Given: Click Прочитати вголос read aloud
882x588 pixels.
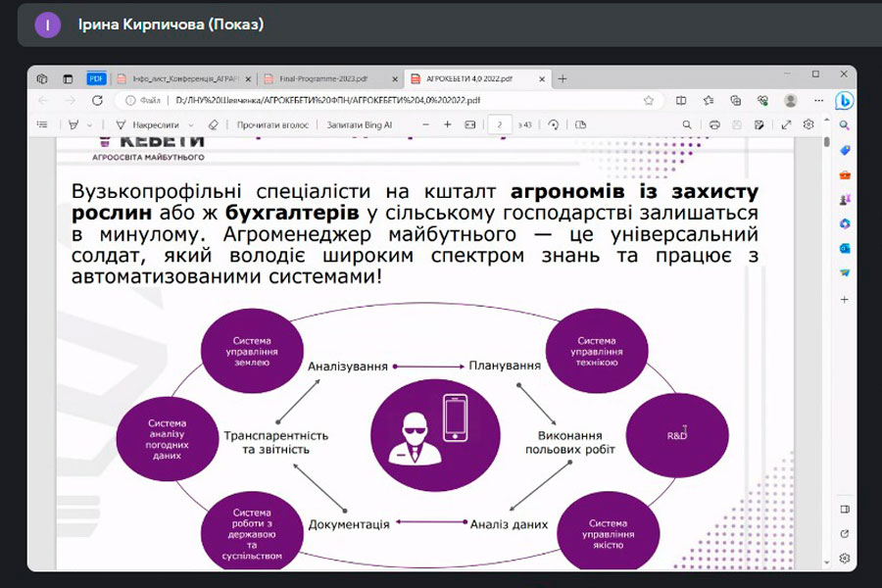Looking at the screenshot, I should coord(272,124).
